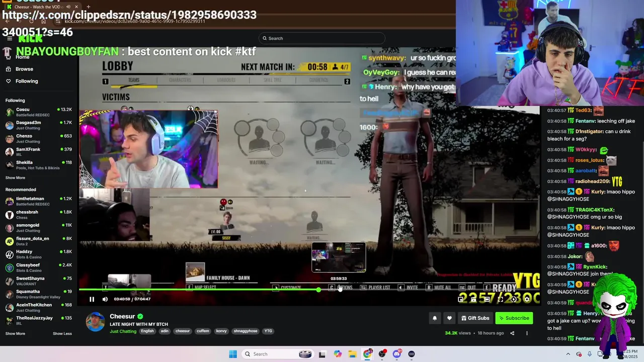Viewport: 644px width, 362px height.
Task: Select the cuffem tag
Action: pyautogui.click(x=203, y=331)
